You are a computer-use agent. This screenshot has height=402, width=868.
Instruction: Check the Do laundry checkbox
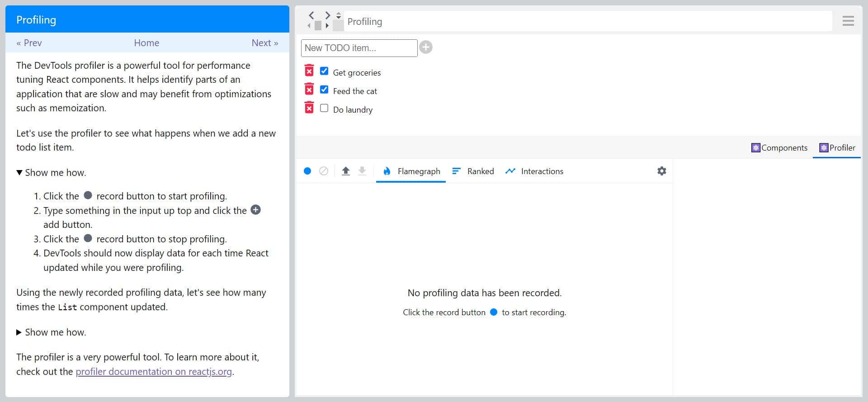click(324, 108)
